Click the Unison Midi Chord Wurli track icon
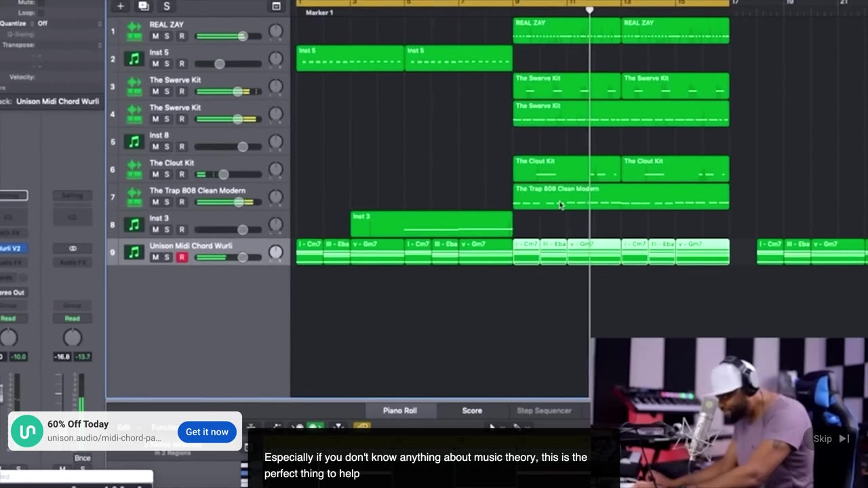 tap(134, 253)
